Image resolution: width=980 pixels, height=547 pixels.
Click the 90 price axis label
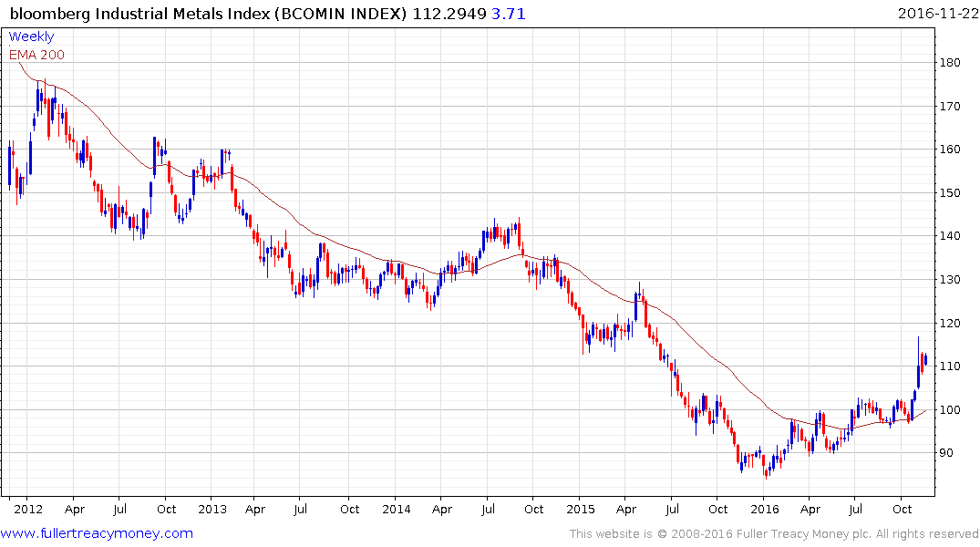tap(946, 453)
